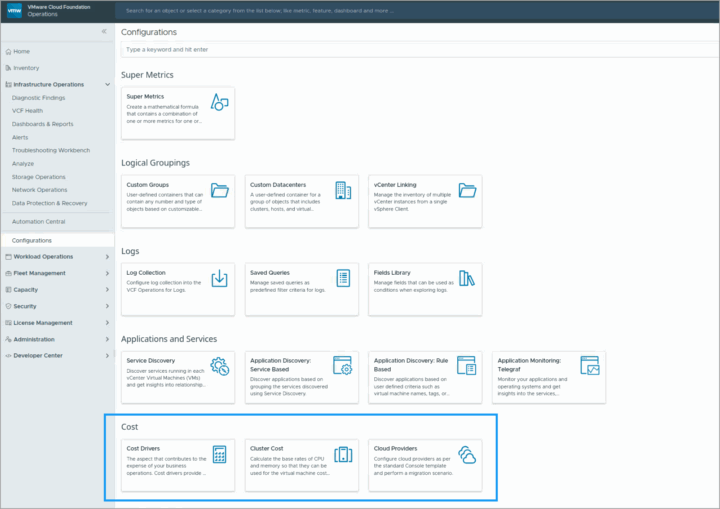This screenshot has width=720, height=509.
Task: Expand Developer Center chevron
Action: coord(107,356)
